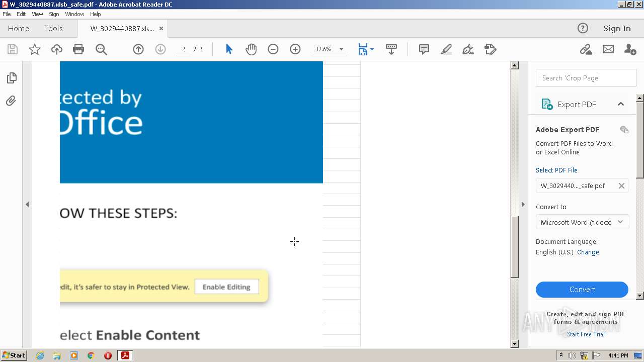Zoom in with the plus icon
Image resolution: width=644 pixels, height=362 pixels.
click(x=295, y=49)
